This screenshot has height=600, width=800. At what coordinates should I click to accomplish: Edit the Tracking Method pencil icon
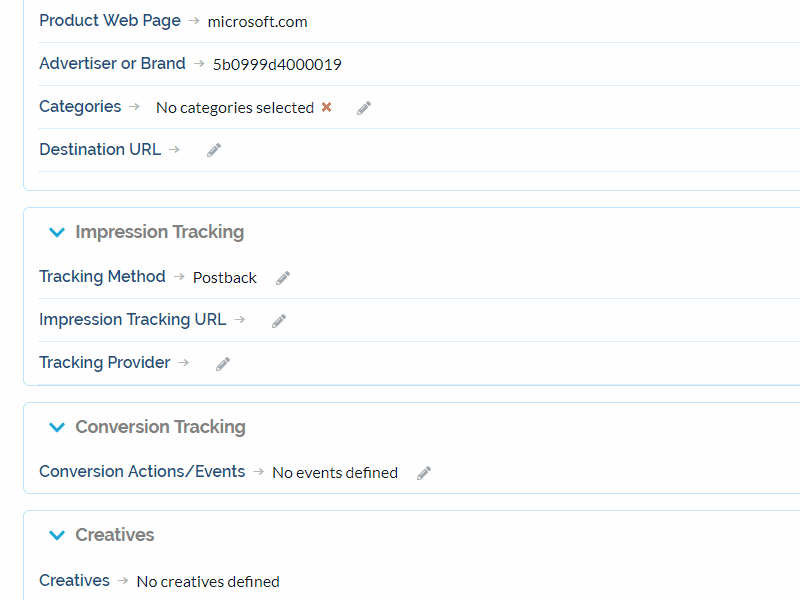click(282, 277)
